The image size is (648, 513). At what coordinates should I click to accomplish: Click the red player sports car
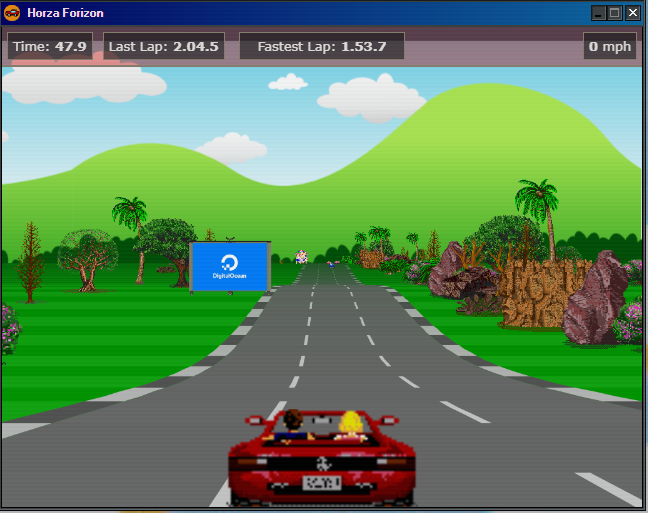click(322, 458)
